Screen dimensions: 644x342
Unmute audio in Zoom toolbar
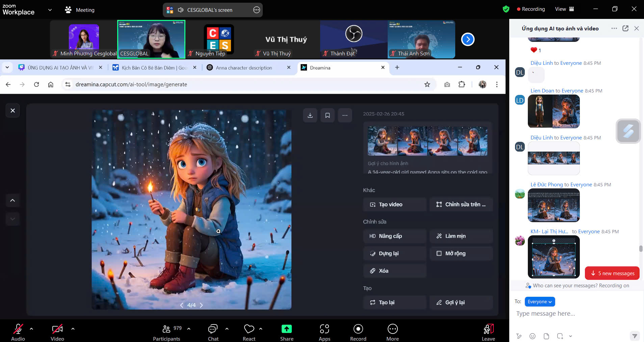[x=18, y=332]
